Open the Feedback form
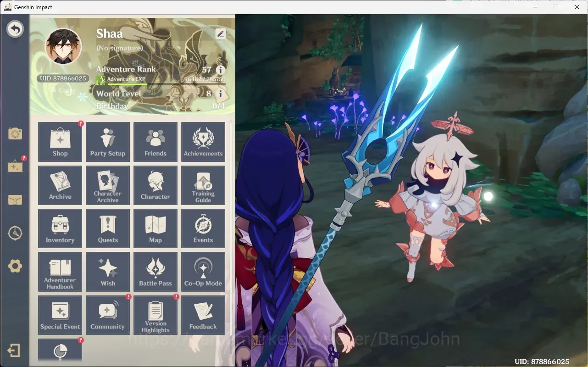The image size is (588, 367). 203,315
